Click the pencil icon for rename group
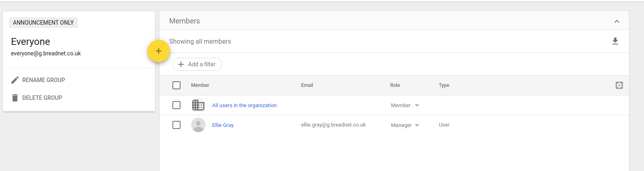 [15, 80]
